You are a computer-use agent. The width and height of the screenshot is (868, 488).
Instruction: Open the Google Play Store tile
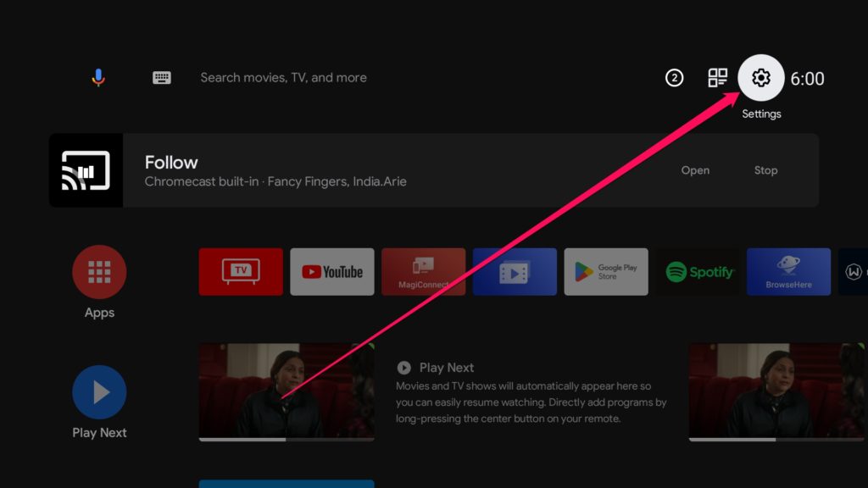coord(606,272)
